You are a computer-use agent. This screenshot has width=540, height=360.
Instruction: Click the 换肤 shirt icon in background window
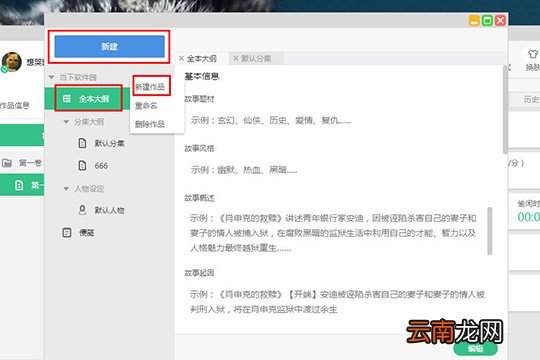click(x=532, y=54)
